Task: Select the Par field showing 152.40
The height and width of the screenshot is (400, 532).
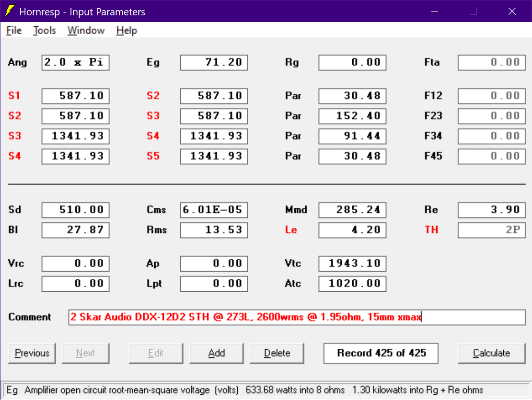Action: coord(352,116)
